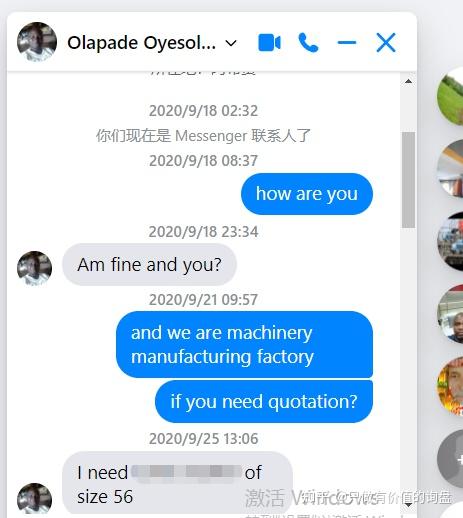Click scrollbar down arrow in chat
Image resolution: width=463 pixels, height=518 pixels.
click(408, 505)
